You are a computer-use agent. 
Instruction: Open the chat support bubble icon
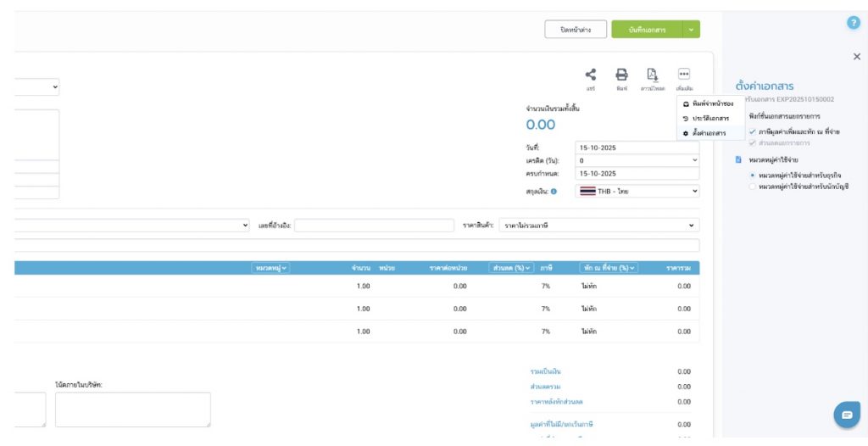[x=846, y=415]
